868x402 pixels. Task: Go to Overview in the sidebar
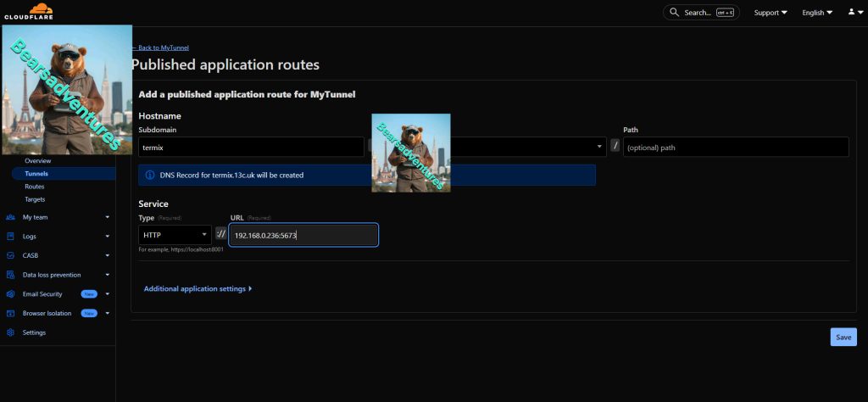[x=38, y=160]
